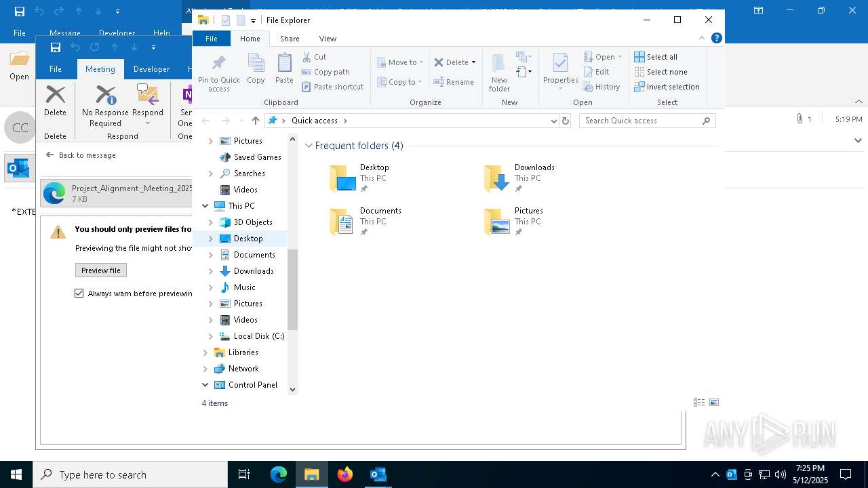The image size is (868, 488).
Task: Open the File tab in File Explorer
Action: (x=212, y=39)
